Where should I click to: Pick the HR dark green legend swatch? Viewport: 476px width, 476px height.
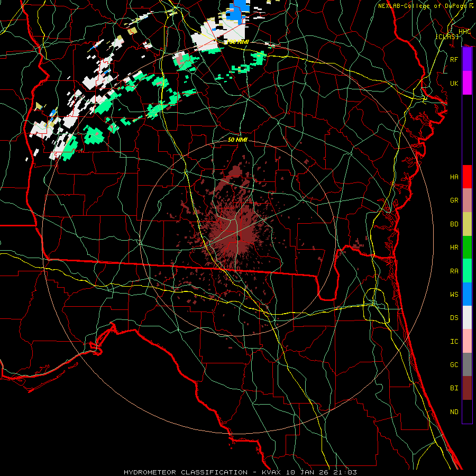click(467, 247)
